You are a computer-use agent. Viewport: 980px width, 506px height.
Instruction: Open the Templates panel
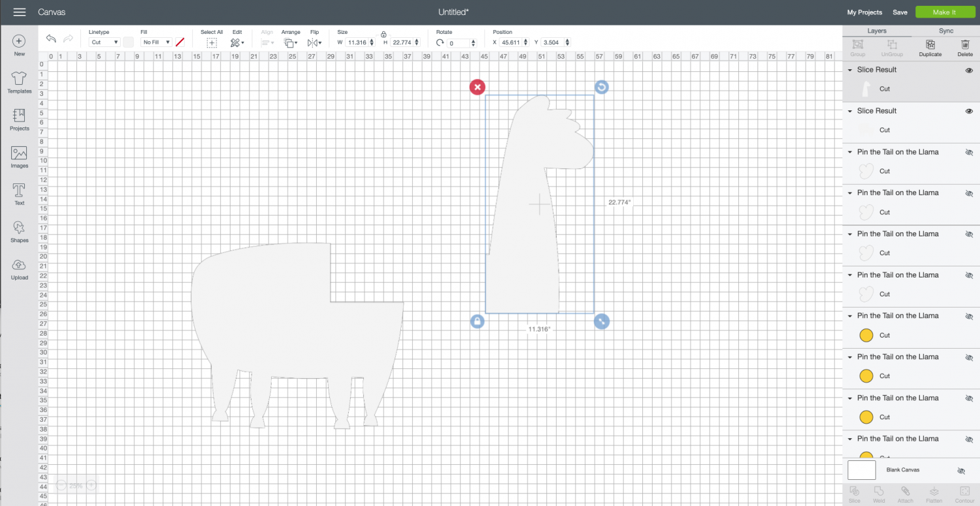[19, 82]
